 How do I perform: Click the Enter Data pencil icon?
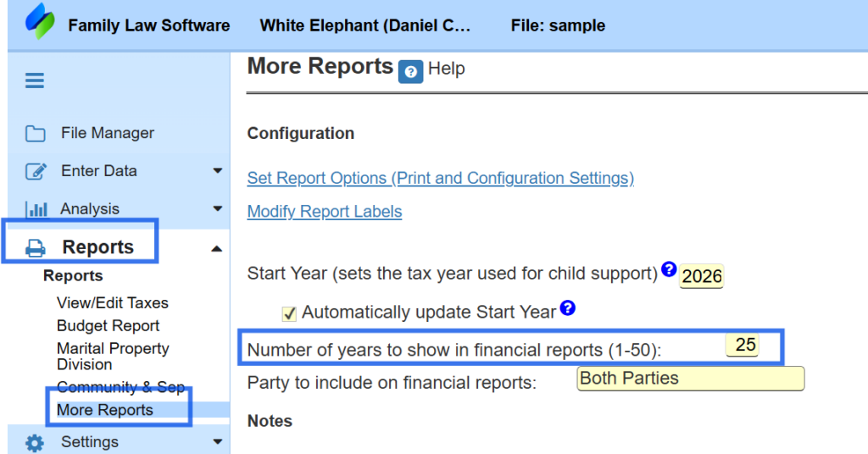(x=36, y=171)
